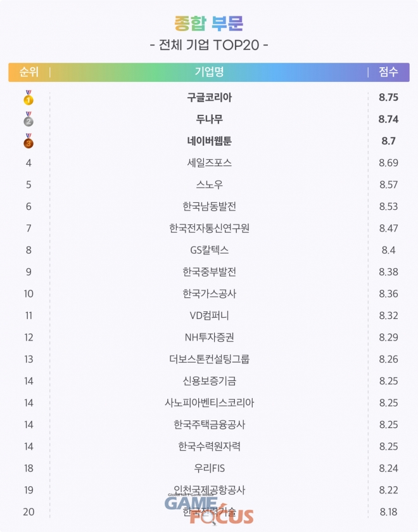Click the silver medal second-place icon
The image size is (418, 532).
[x=28, y=119]
